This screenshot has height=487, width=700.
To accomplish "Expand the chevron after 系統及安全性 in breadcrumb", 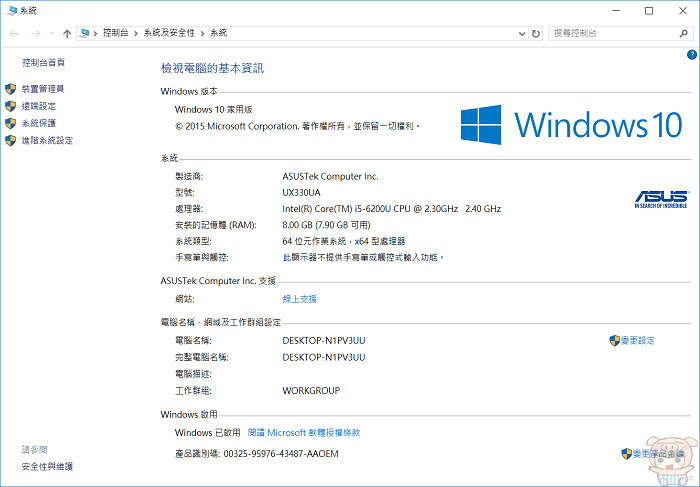I will pos(202,33).
